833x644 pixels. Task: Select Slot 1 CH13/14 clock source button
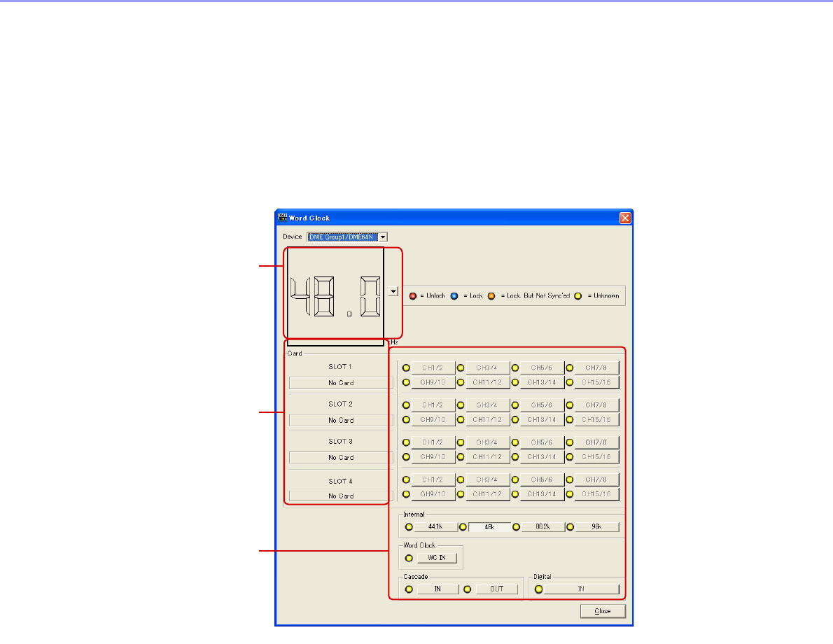pyautogui.click(x=542, y=383)
